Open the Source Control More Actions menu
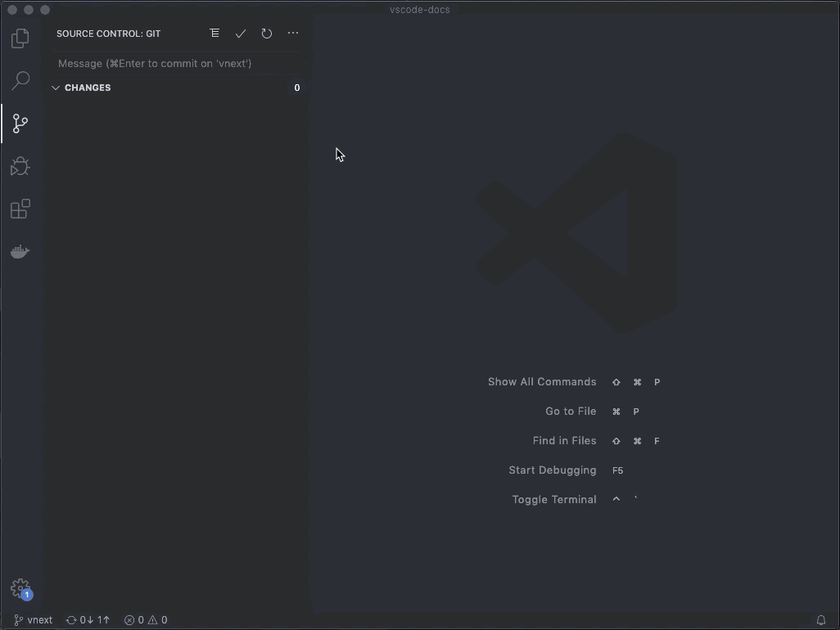Image resolution: width=840 pixels, height=630 pixels. click(293, 34)
